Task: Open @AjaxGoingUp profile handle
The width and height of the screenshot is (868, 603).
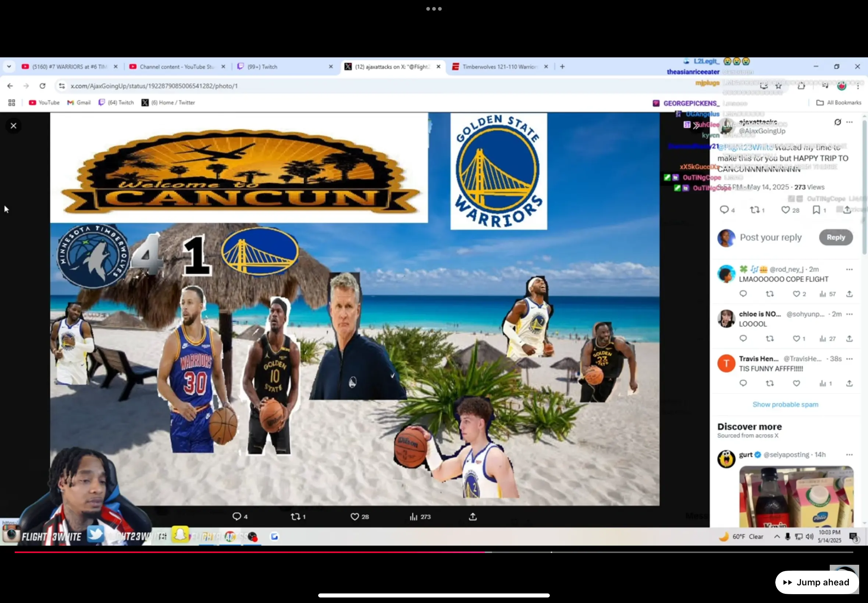Action: click(x=762, y=131)
